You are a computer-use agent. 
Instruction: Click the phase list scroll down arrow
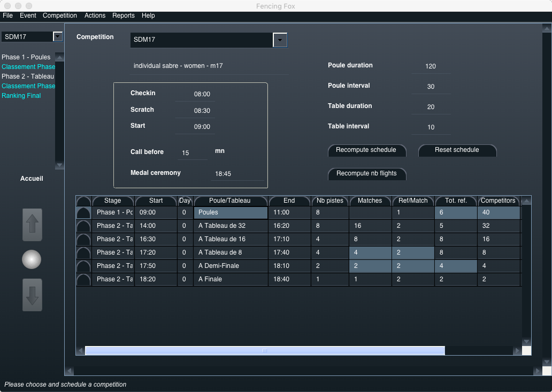(x=59, y=165)
